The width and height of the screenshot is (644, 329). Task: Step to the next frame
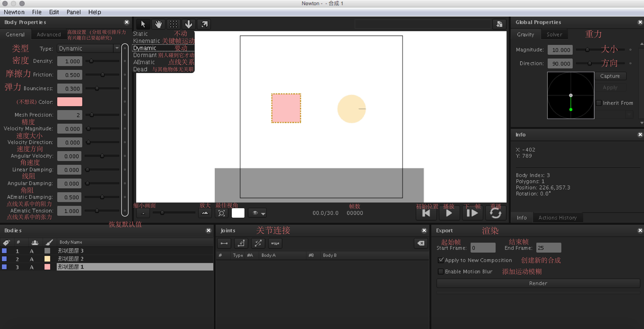point(472,213)
